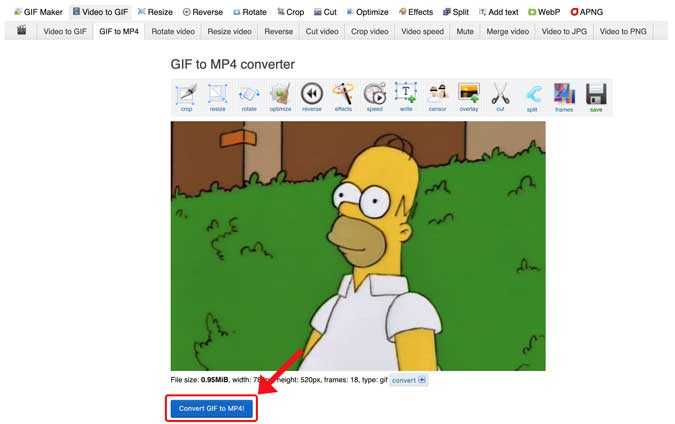This screenshot has width=675, height=424.
Task: Switch to GIF to MP4 tab
Action: pos(119,31)
